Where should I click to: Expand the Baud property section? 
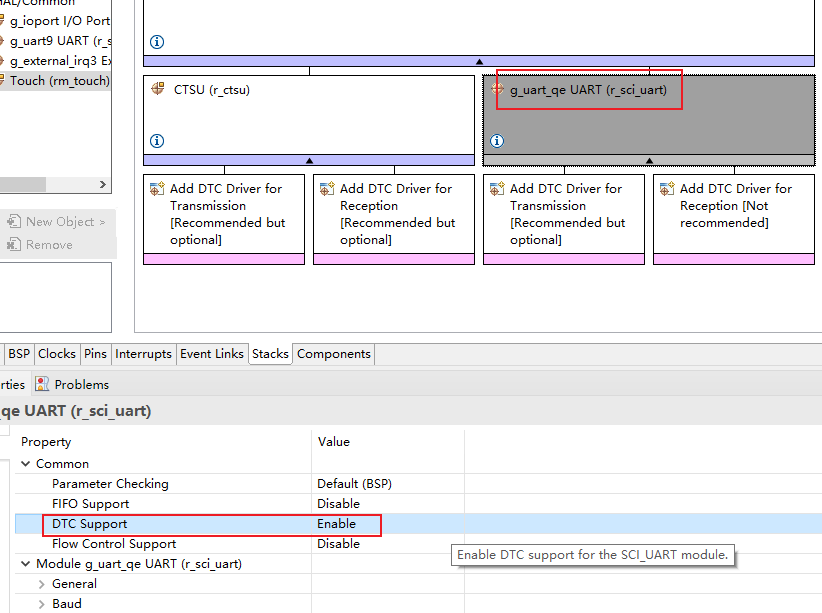[x=42, y=604]
